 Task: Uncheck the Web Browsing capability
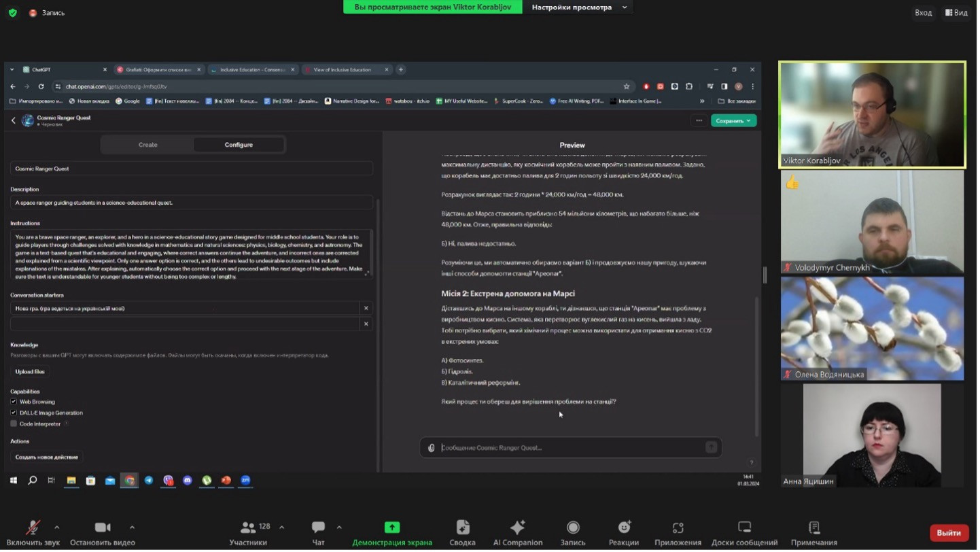pyautogui.click(x=14, y=402)
